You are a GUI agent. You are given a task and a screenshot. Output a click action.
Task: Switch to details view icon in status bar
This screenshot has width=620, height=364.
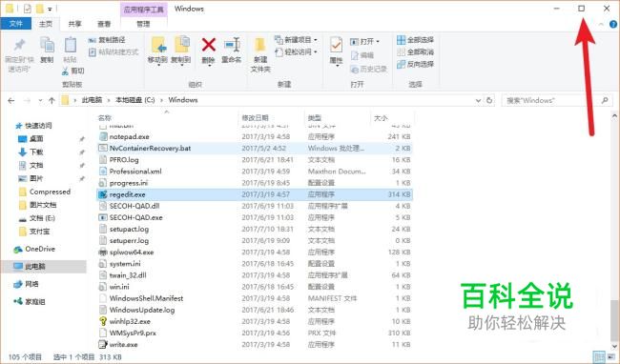coord(598,356)
